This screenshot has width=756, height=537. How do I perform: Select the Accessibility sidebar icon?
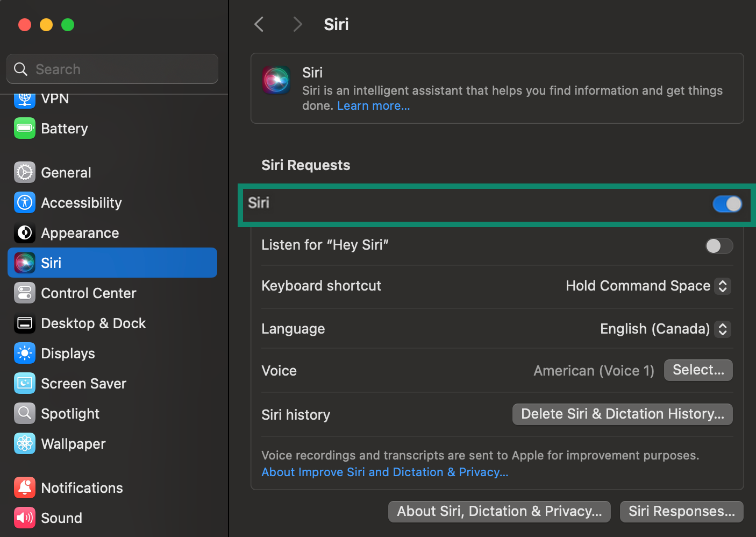tap(25, 203)
